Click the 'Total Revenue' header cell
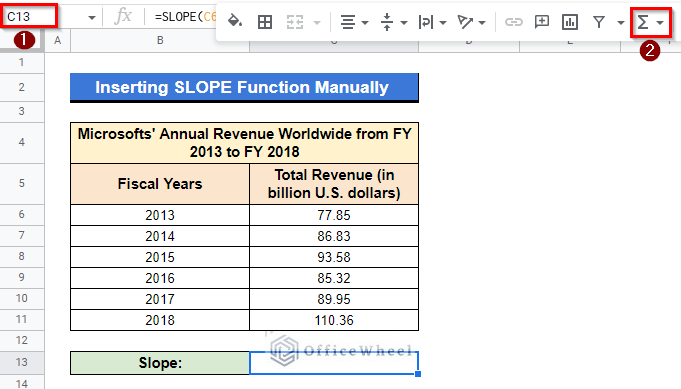The height and width of the screenshot is (389, 681). pos(334,184)
